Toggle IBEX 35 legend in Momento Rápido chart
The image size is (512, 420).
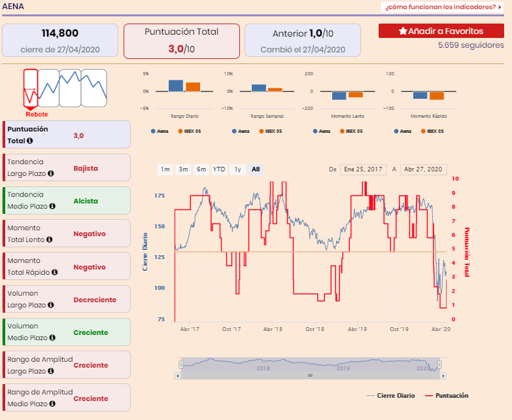pos(432,131)
